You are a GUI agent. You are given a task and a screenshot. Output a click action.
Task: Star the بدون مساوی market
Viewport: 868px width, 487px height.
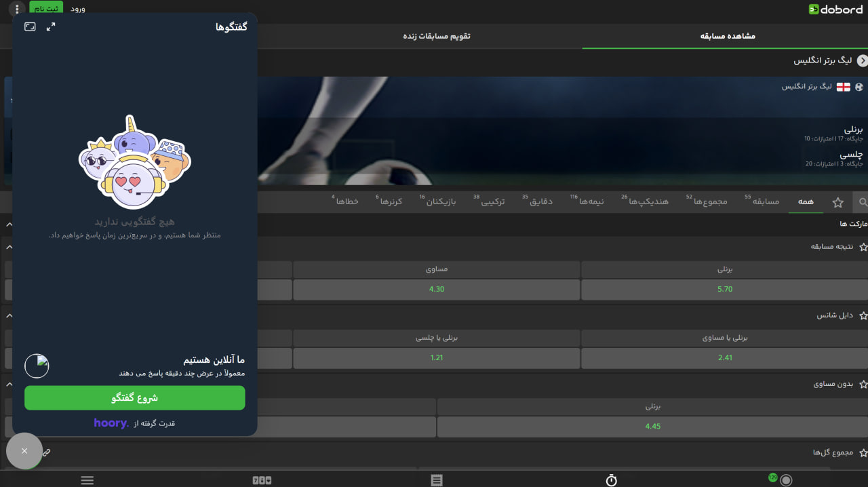click(x=863, y=385)
